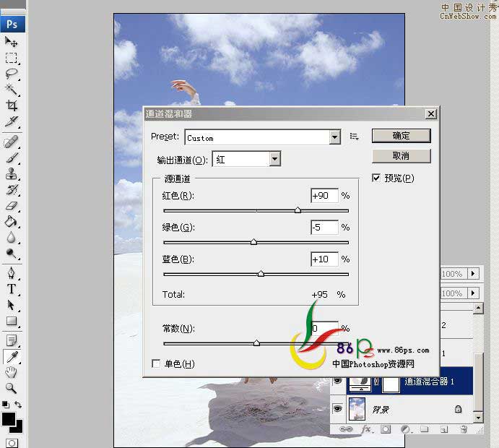Screen dimensions: 499x448
Task: Select the Rectangular Marquee tool
Action: click(12, 58)
